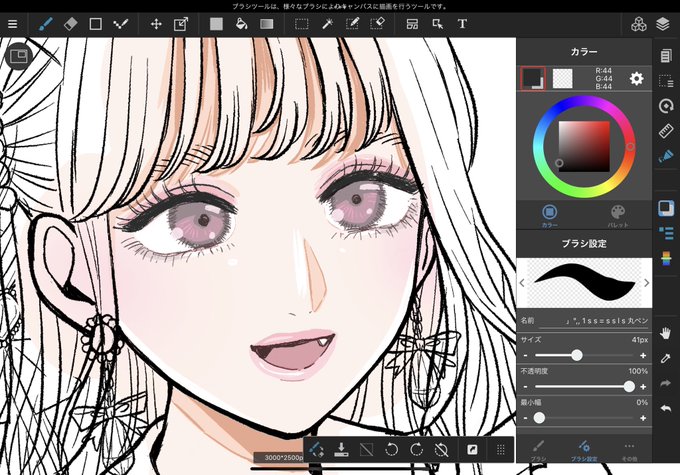This screenshot has width=680, height=475.
Task: Show next brush with right chevron
Action: coord(647,283)
